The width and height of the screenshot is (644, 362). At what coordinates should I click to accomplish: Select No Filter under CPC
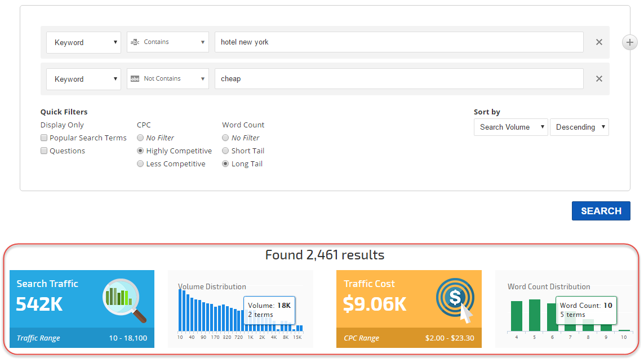tap(140, 138)
